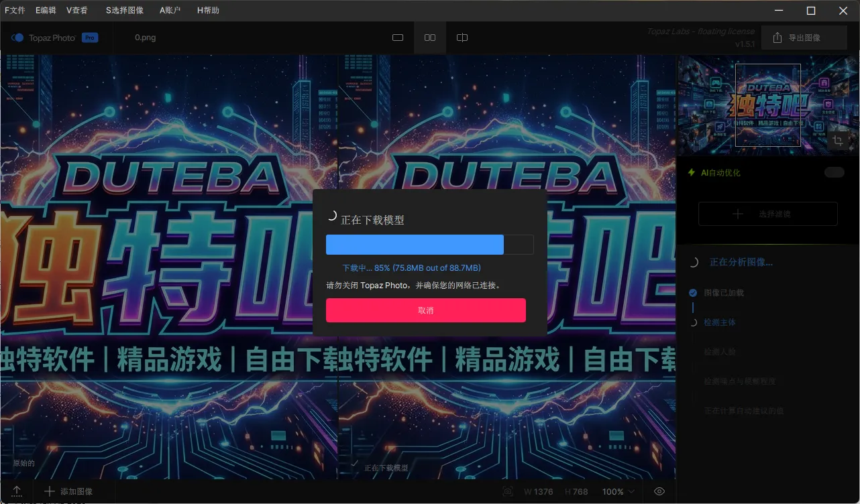Click 正在下载模型 label under right preview

pyautogui.click(x=386, y=468)
